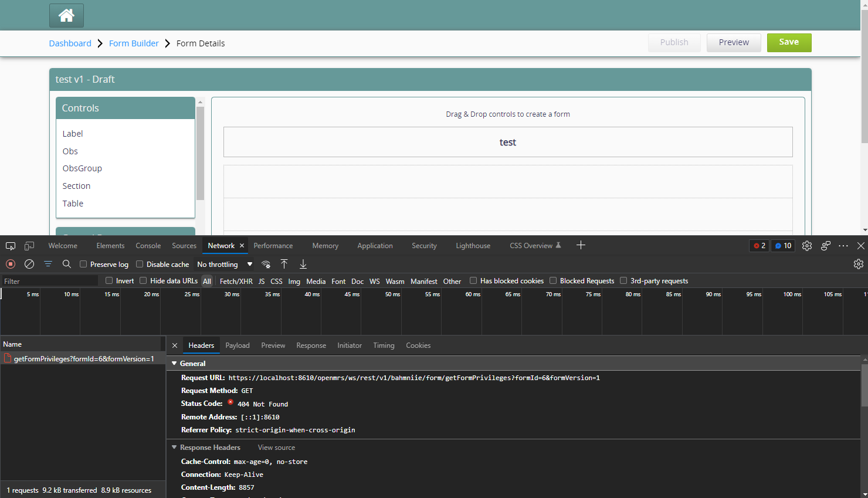Tick Hide data URLs checkbox
The image size is (868, 498).
pos(143,280)
